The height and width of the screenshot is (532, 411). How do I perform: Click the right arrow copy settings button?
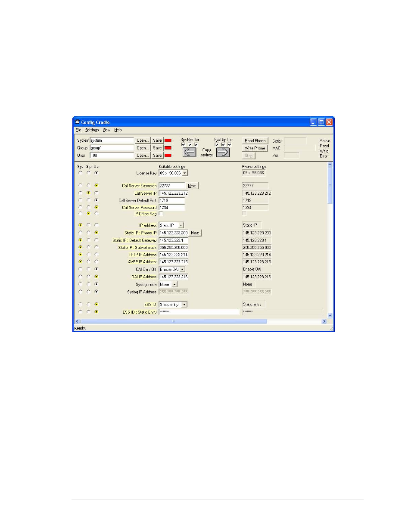[223, 152]
